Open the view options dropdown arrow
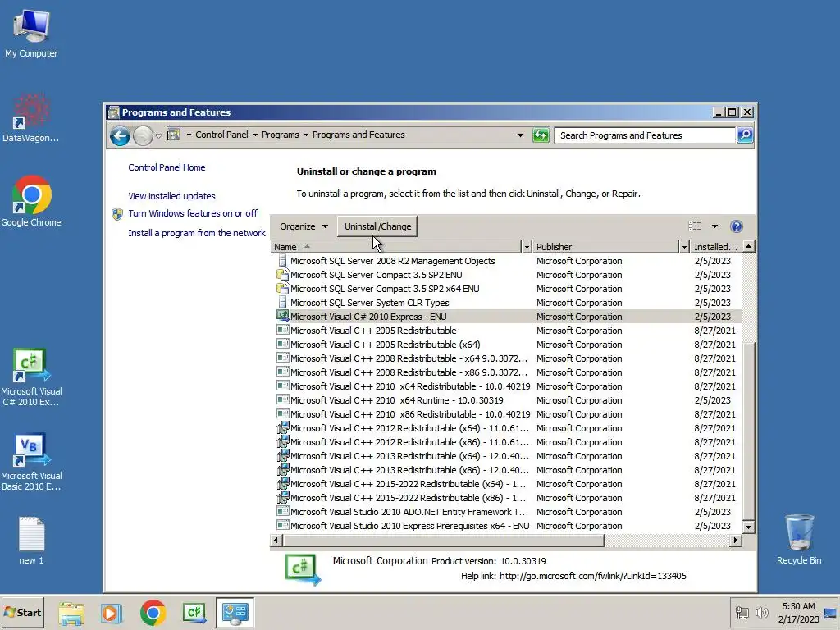 click(714, 226)
